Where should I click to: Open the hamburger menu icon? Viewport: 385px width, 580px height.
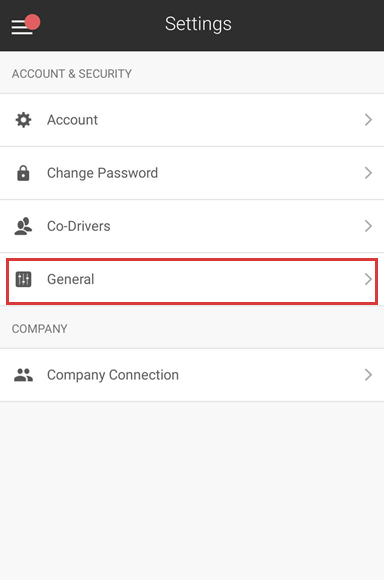click(x=21, y=27)
